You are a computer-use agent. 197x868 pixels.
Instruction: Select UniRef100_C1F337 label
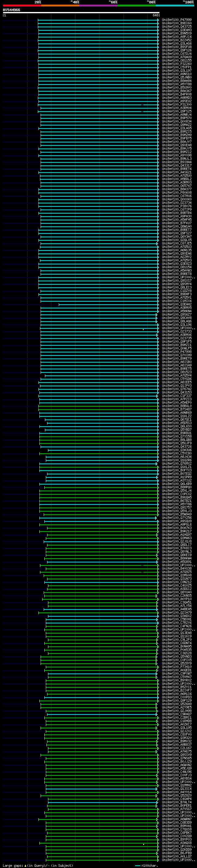(x=177, y=396)
